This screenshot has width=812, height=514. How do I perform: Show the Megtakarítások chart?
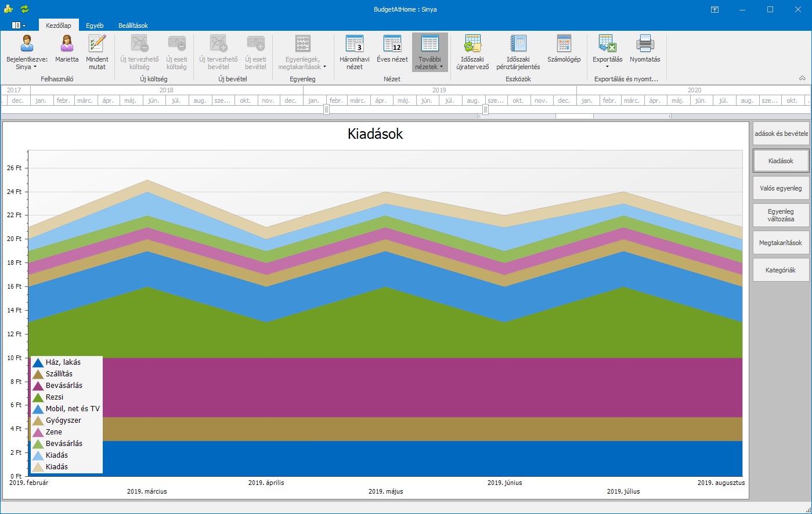point(781,243)
